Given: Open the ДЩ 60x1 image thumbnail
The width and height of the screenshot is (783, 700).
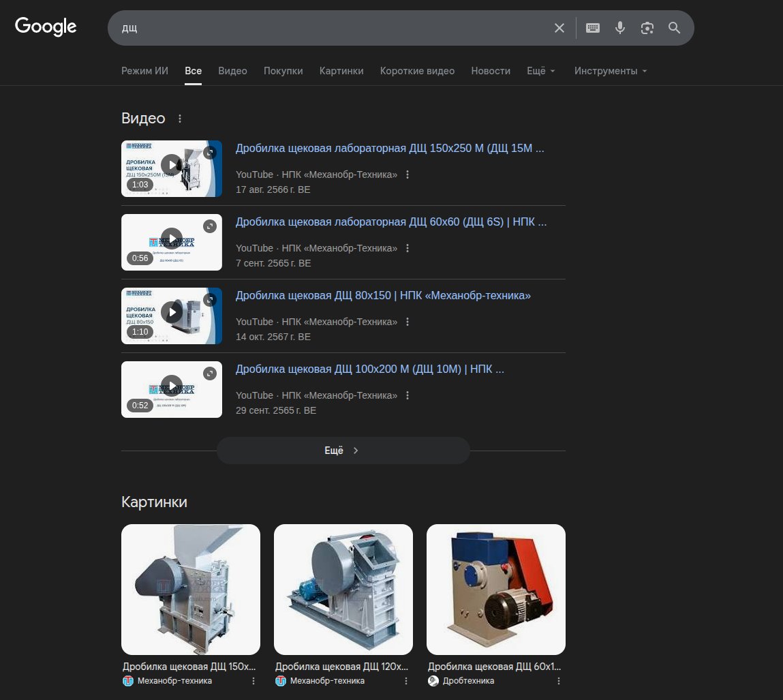Looking at the screenshot, I should pos(496,589).
